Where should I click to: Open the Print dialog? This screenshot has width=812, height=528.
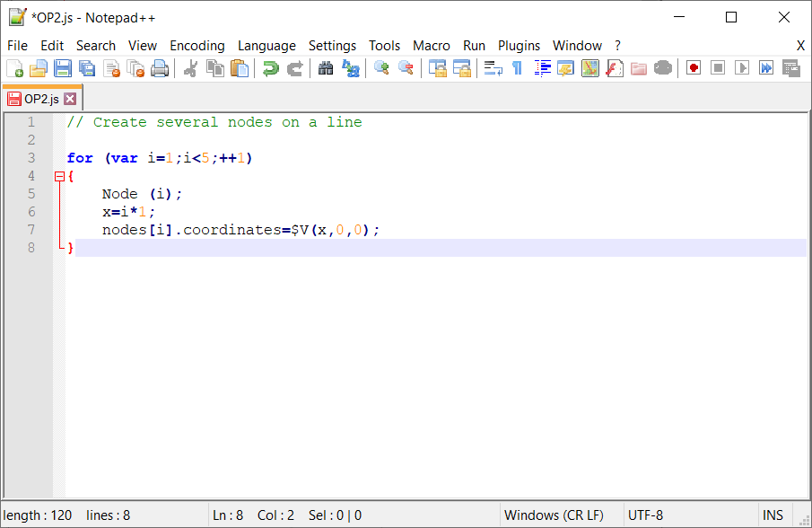(x=159, y=67)
